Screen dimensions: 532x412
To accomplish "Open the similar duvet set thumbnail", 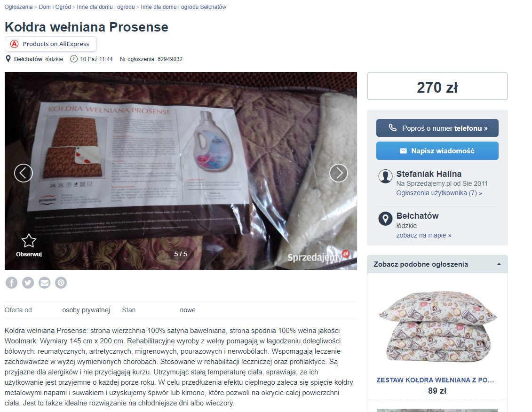I will click(437, 326).
